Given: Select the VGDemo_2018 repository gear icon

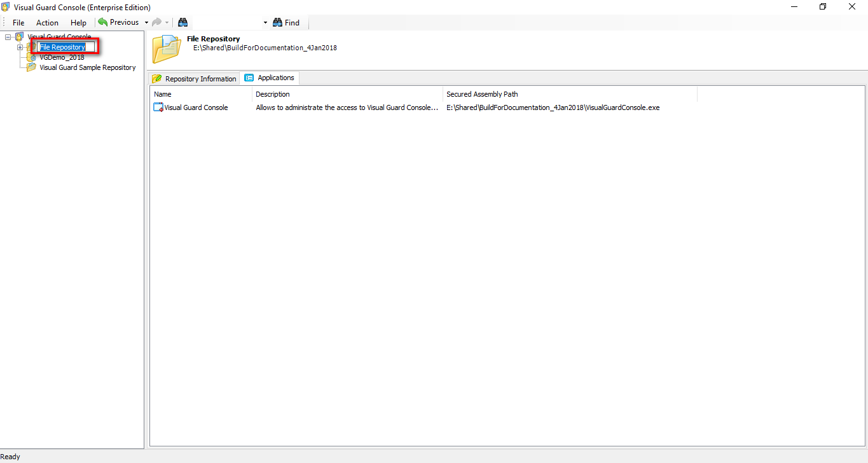Looking at the screenshot, I should tap(31, 57).
